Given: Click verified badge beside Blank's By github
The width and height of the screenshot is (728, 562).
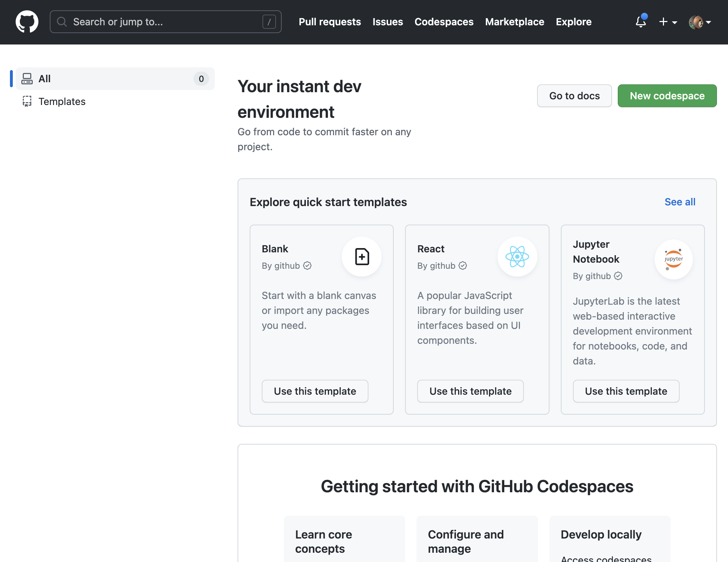Looking at the screenshot, I should click(x=307, y=266).
